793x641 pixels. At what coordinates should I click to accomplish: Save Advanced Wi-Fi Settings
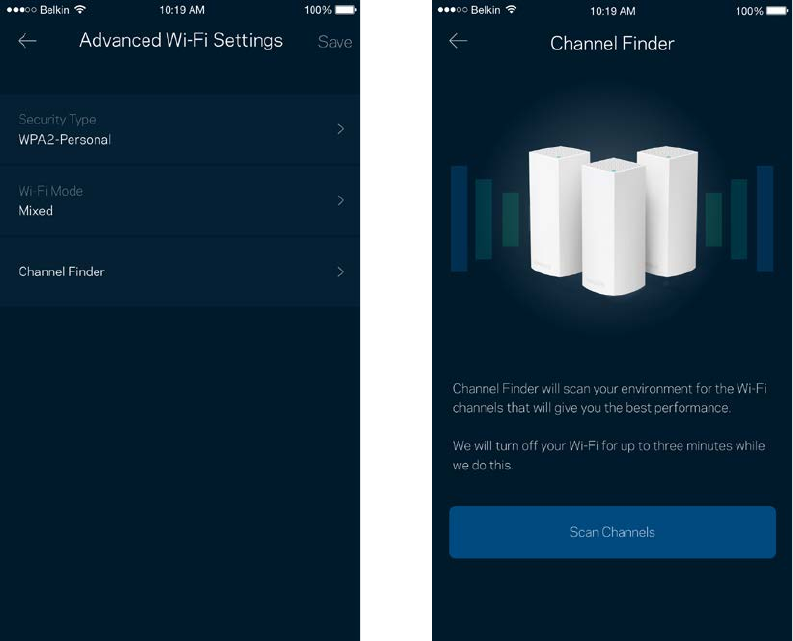click(x=335, y=41)
